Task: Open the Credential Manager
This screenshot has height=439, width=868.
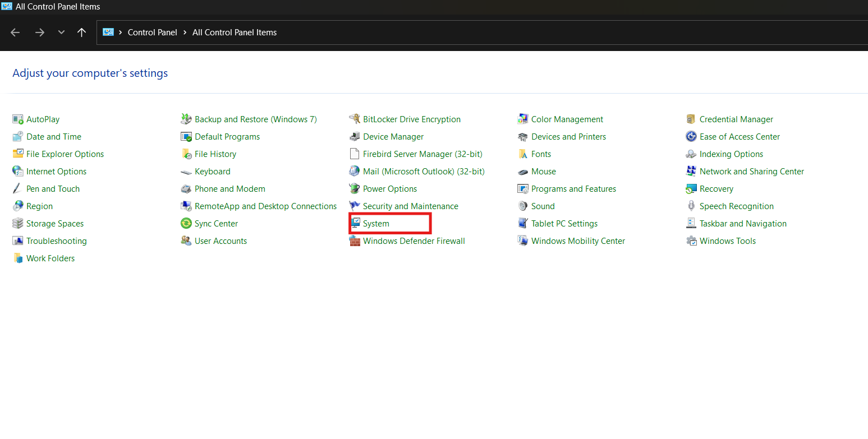Action: point(736,119)
